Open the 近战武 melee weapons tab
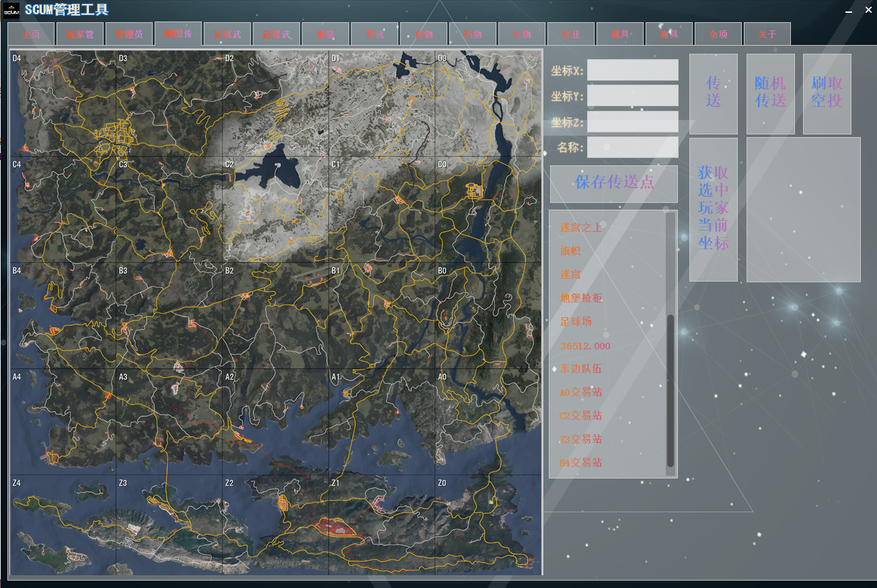The height and width of the screenshot is (588, 877). point(227,34)
